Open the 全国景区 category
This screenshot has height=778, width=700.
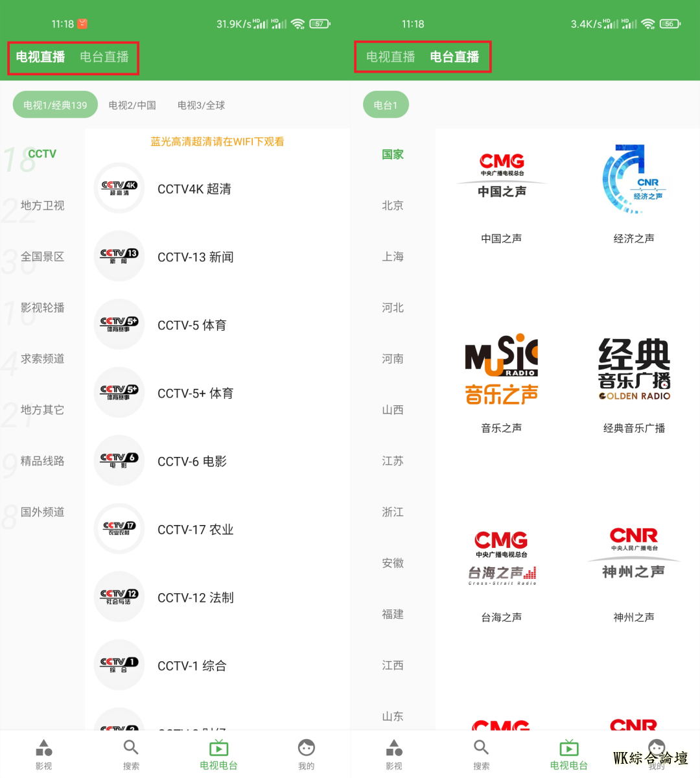pos(42,257)
